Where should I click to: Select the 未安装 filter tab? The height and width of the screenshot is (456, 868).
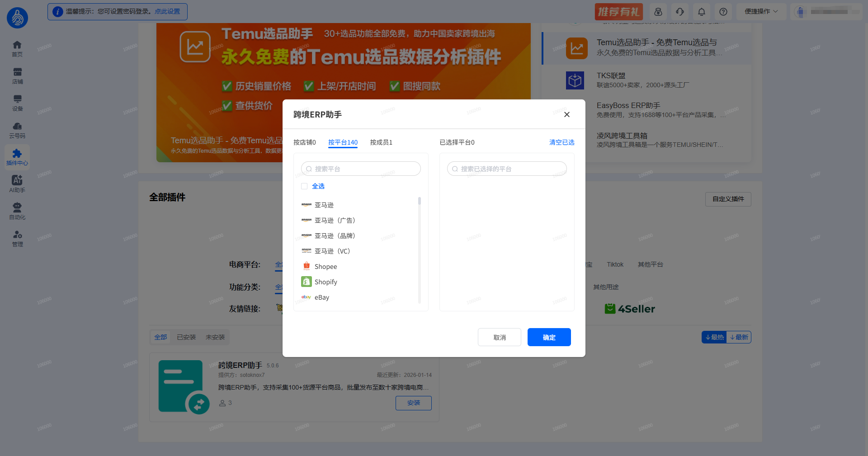tap(215, 337)
